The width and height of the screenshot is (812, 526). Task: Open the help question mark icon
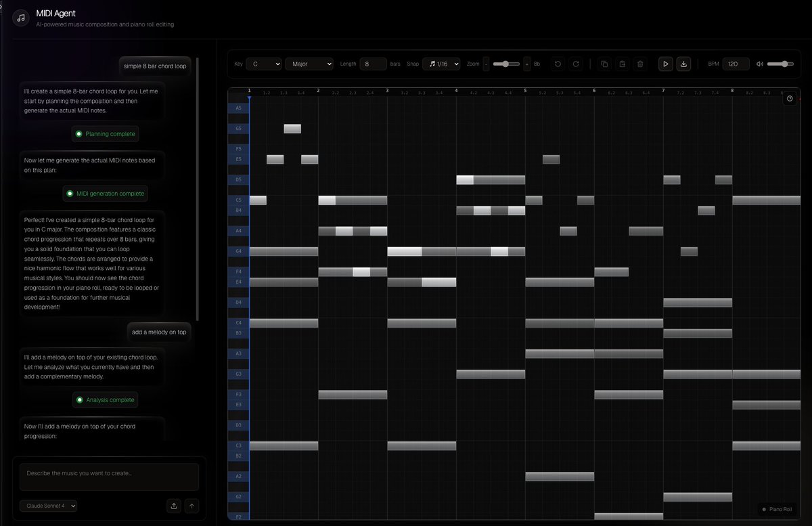tap(790, 98)
